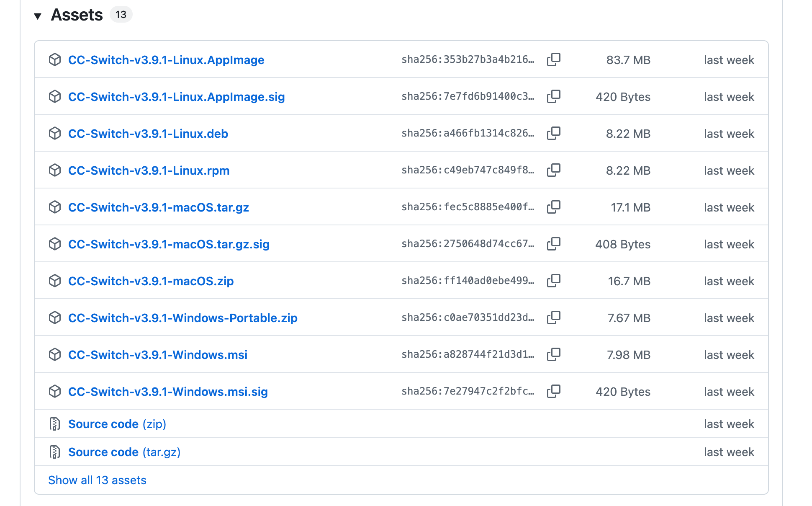This screenshot has width=812, height=506.
Task: Copy SHA256 for Linux.deb package
Action: coord(553,133)
